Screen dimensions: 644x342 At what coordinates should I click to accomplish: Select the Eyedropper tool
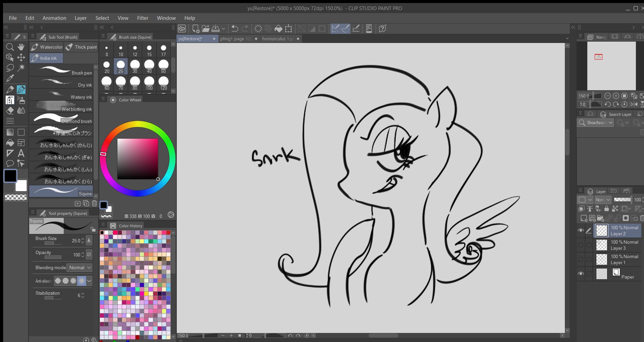point(10,79)
